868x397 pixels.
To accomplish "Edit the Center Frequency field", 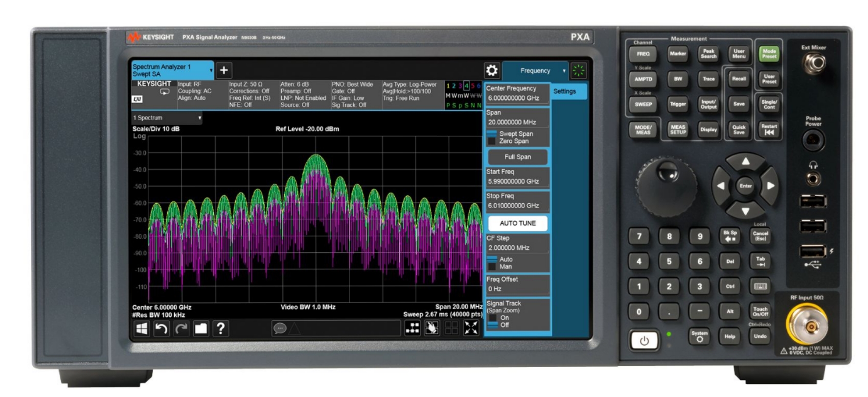I will point(518,93).
